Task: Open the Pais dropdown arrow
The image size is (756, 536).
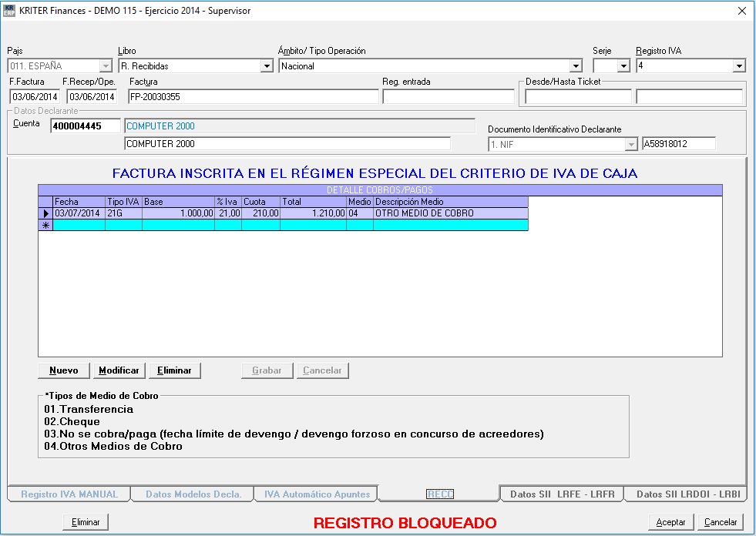Action: point(106,66)
